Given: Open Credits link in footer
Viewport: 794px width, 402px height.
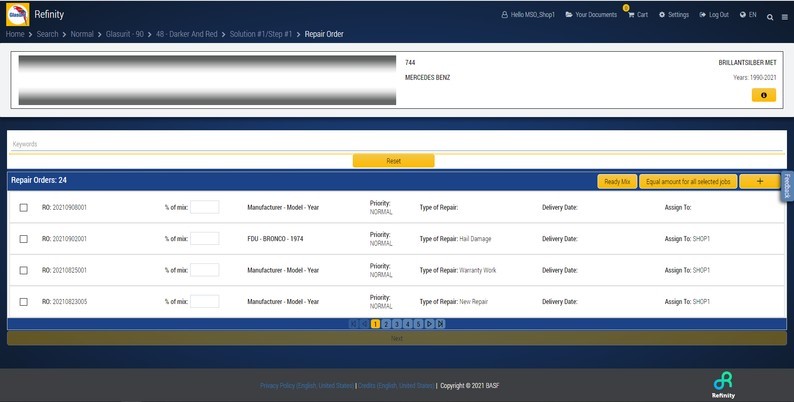Looking at the screenshot, I should tap(396, 386).
